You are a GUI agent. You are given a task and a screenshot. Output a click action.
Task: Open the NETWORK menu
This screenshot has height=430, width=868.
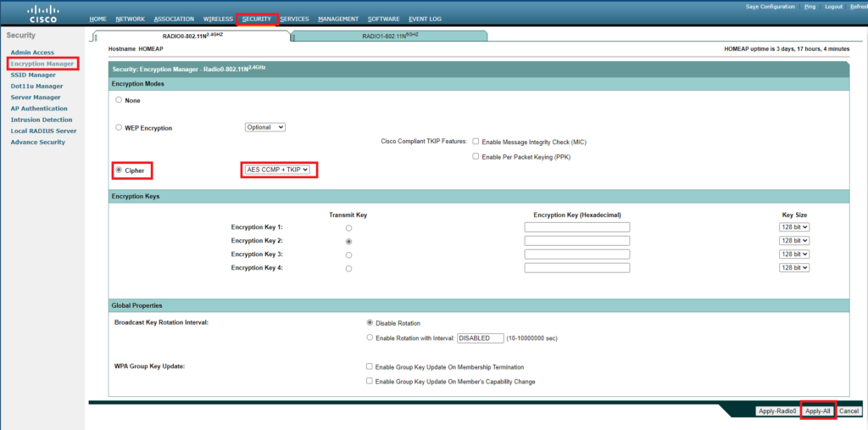[x=130, y=19]
